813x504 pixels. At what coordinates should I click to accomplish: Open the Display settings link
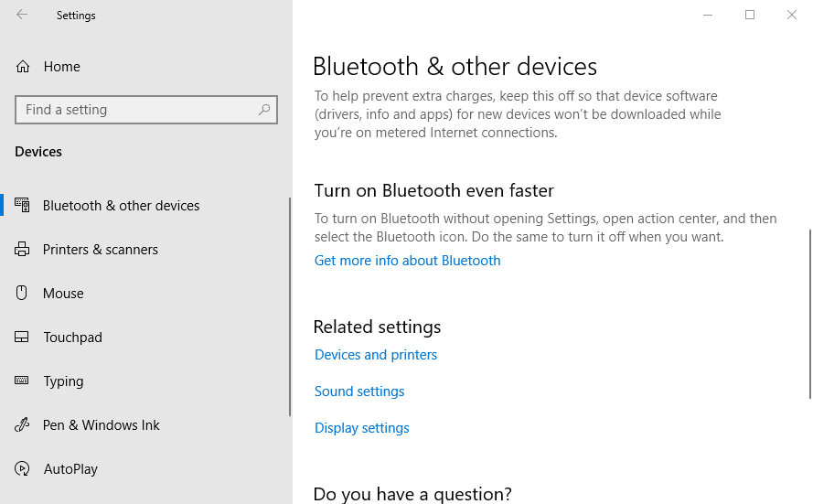[x=362, y=428]
